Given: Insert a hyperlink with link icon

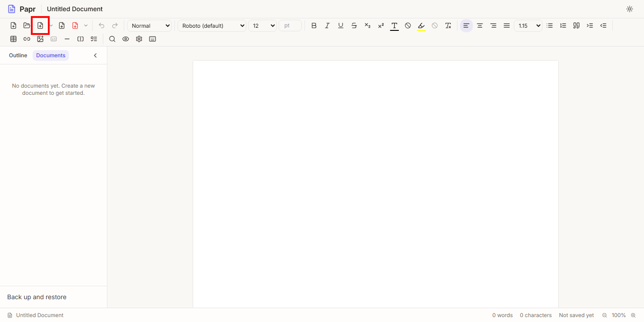Looking at the screenshot, I should (x=27, y=39).
